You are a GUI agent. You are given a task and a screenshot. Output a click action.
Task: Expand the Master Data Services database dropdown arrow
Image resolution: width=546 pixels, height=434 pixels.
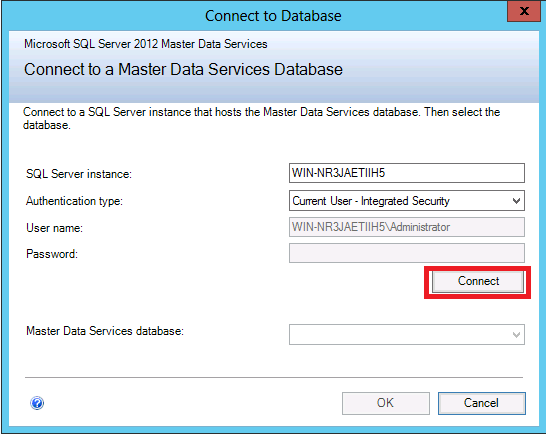click(516, 335)
